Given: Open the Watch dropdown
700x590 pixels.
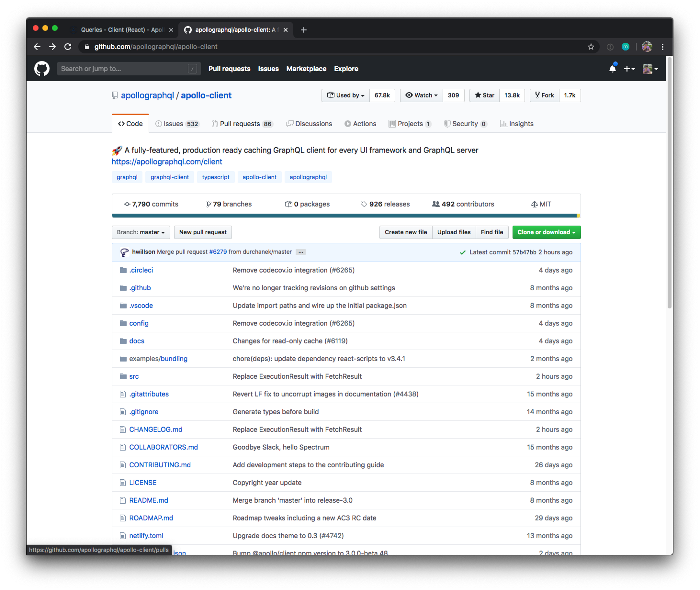Looking at the screenshot, I should click(422, 95).
